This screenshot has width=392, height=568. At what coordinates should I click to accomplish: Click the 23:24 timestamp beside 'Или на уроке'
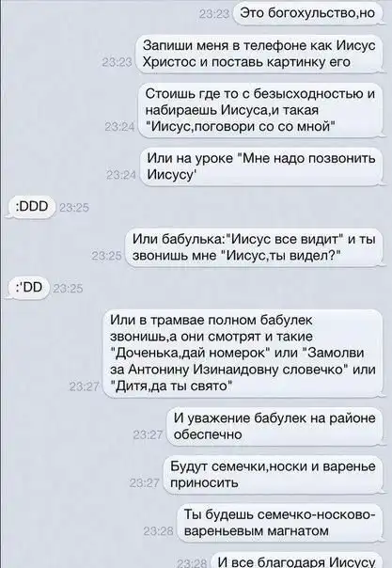click(x=121, y=175)
